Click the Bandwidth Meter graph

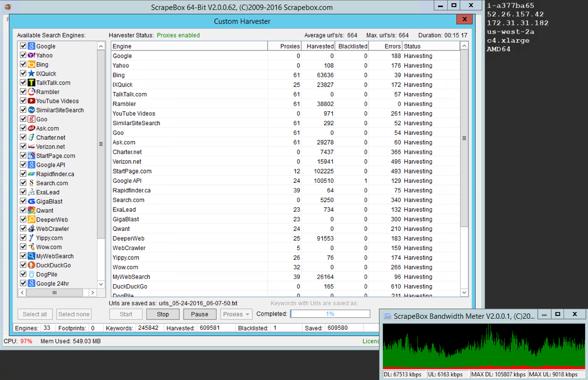click(x=484, y=346)
